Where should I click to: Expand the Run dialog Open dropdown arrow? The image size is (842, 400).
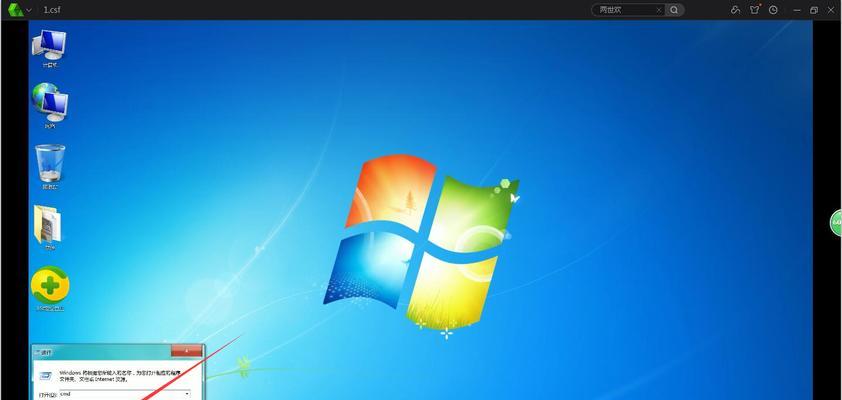(x=187, y=394)
